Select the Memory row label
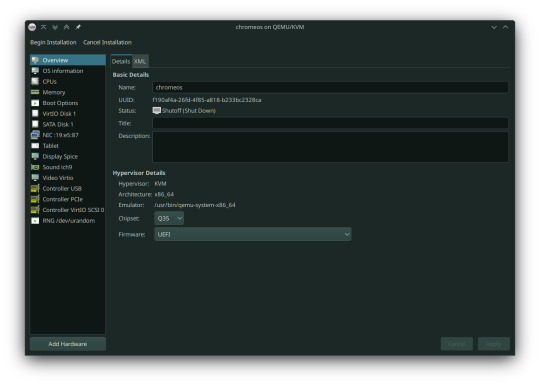This screenshot has width=540, height=385. coord(54,92)
